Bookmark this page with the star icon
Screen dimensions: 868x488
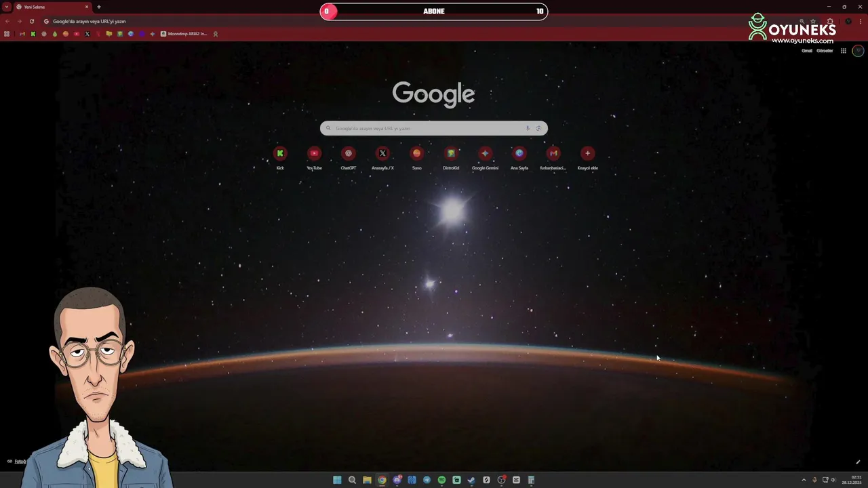pos(813,21)
